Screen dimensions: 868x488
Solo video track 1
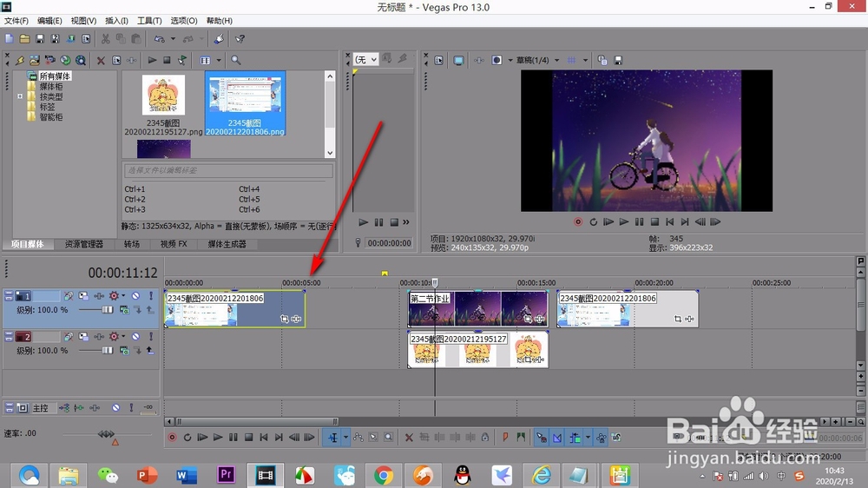tap(150, 296)
